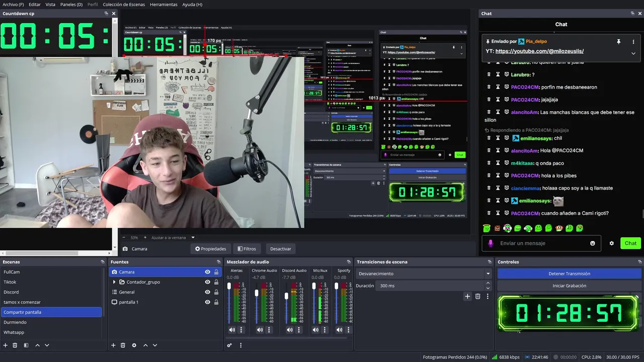Move the selected source up in Fuentes
This screenshot has width=644, height=362.
coord(145,345)
